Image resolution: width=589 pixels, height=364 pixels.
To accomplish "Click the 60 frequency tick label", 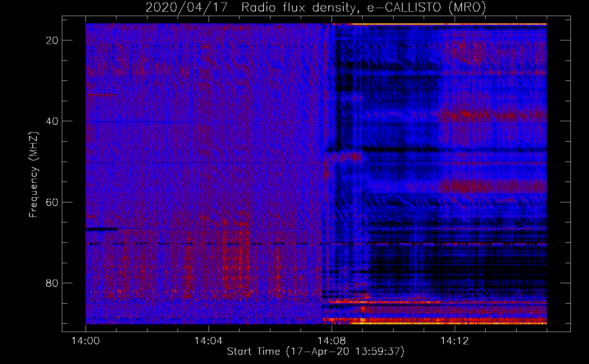I will pos(52,202).
